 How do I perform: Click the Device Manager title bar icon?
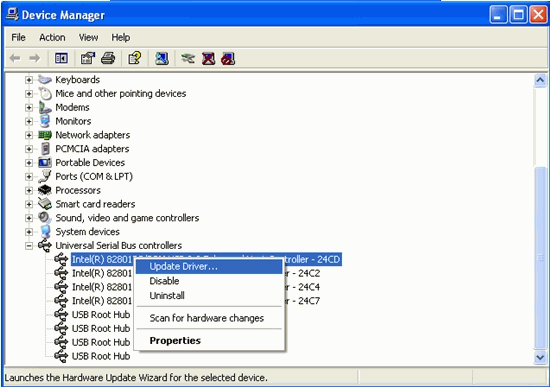click(x=12, y=14)
